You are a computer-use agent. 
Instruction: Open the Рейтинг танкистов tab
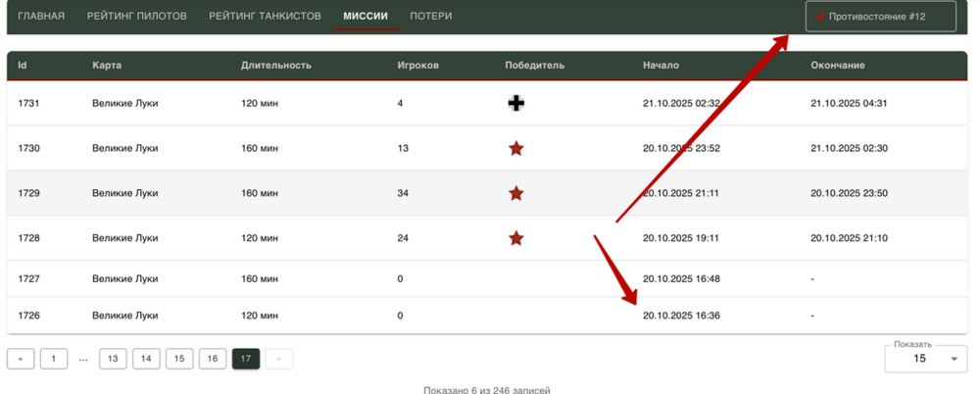[x=265, y=17]
